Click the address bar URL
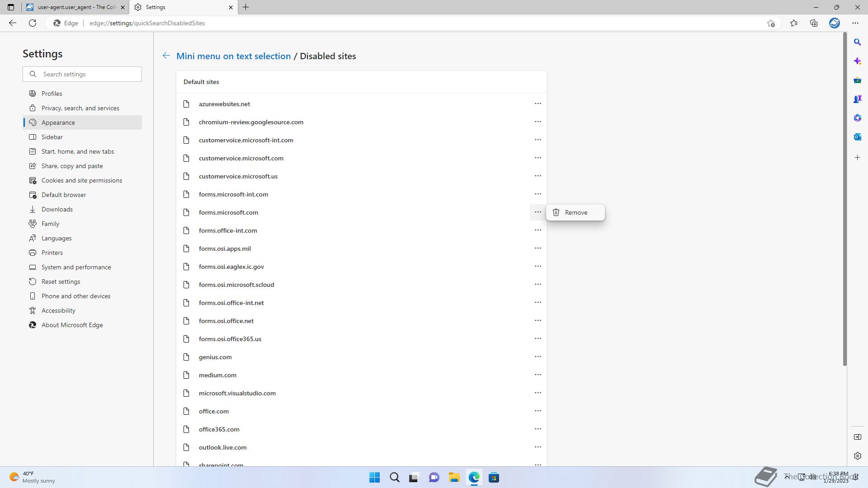 pos(147,23)
